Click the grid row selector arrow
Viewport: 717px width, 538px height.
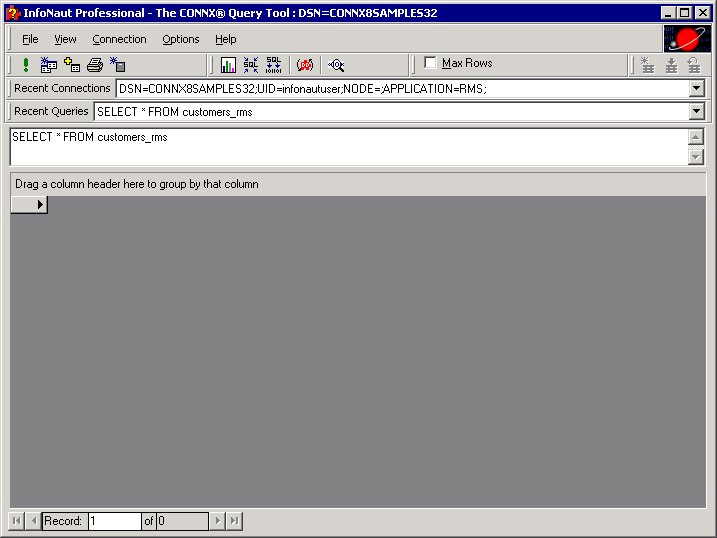(29, 204)
